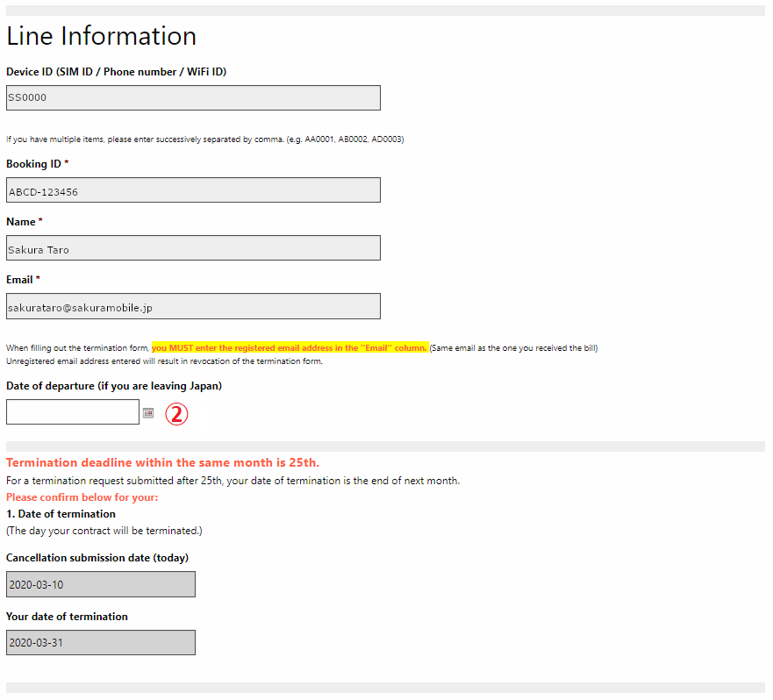
Task: Click the Your date of termination field
Action: (x=101, y=642)
